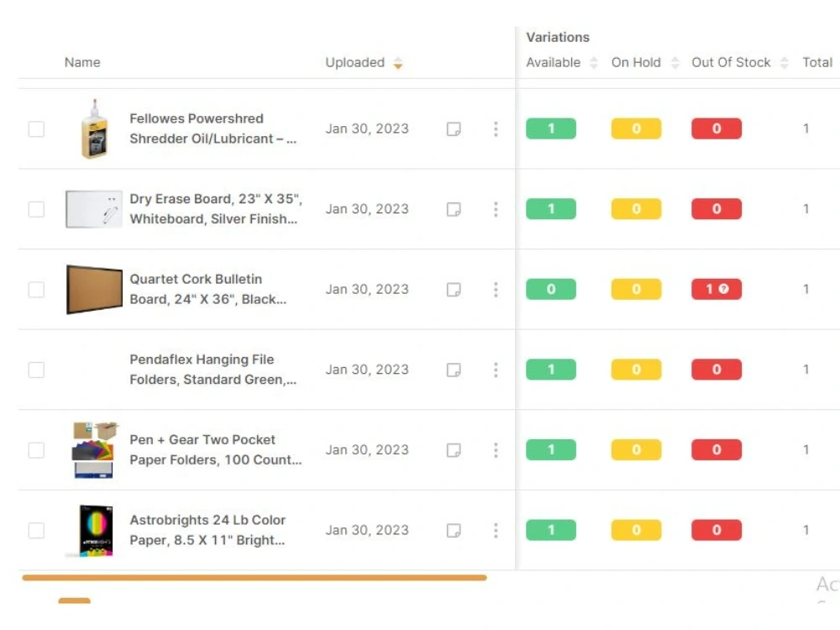
Task: Open note icon for Pendaflex Hanging File row
Action: coord(454,370)
